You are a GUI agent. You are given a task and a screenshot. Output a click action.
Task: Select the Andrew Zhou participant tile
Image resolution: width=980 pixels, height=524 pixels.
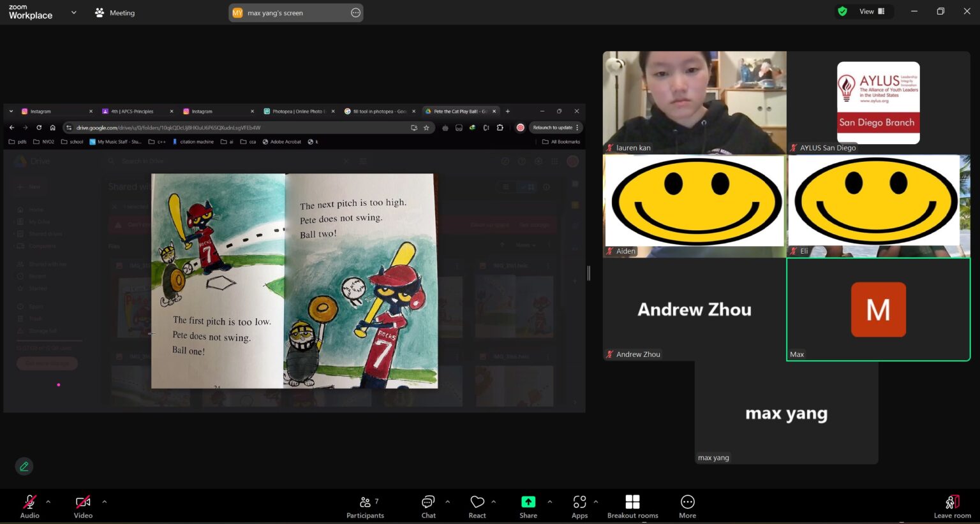pyautogui.click(x=694, y=309)
